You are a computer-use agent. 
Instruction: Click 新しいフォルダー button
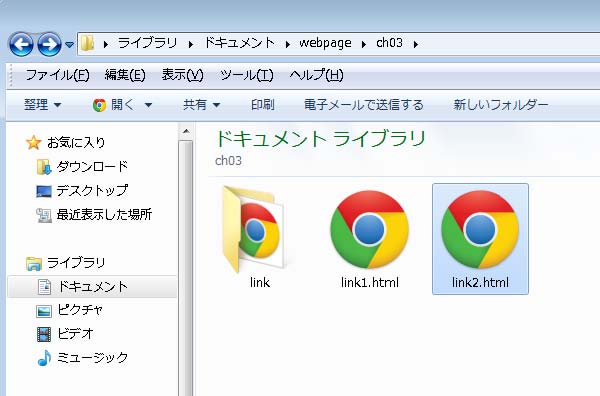click(501, 104)
